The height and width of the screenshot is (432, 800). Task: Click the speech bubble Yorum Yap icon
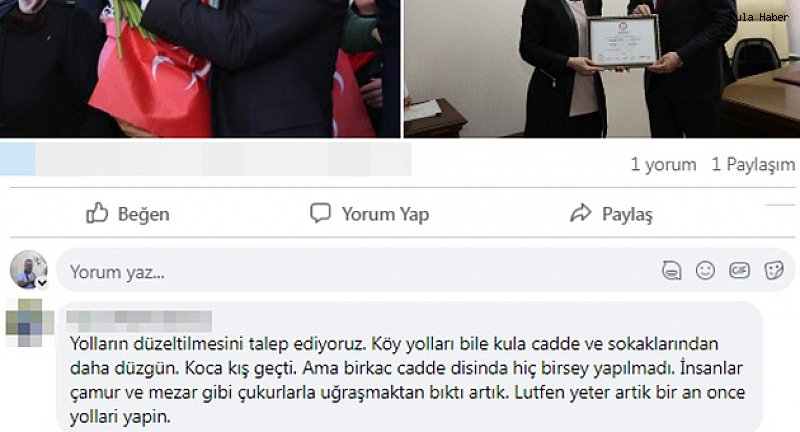[320, 213]
